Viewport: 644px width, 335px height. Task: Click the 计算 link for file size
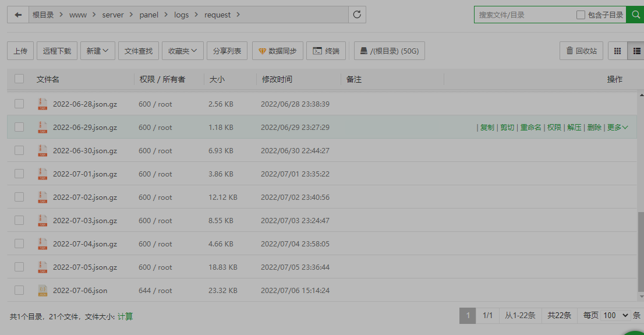(125, 316)
